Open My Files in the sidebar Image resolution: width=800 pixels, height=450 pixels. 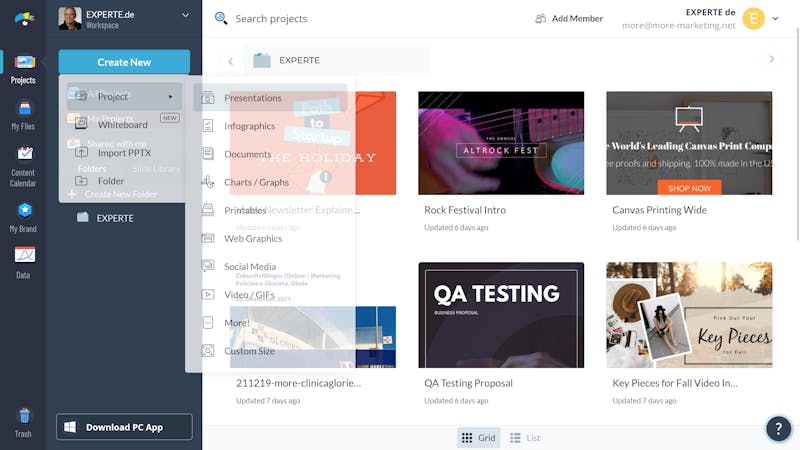click(23, 116)
